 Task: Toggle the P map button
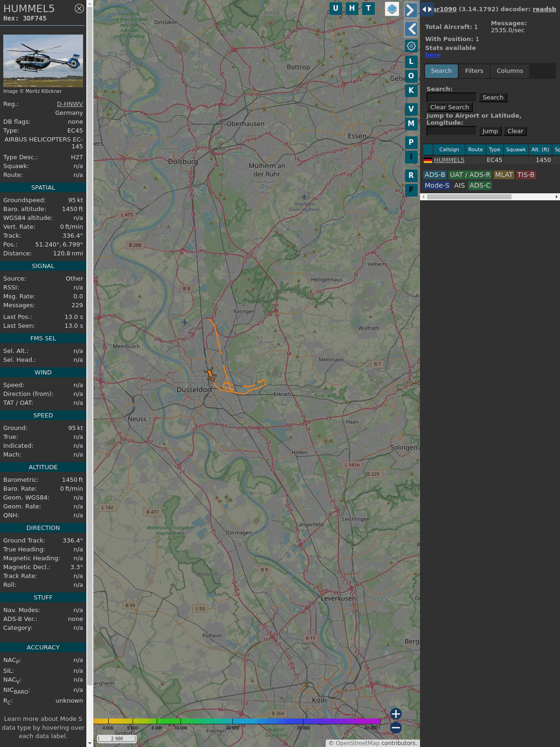(411, 142)
